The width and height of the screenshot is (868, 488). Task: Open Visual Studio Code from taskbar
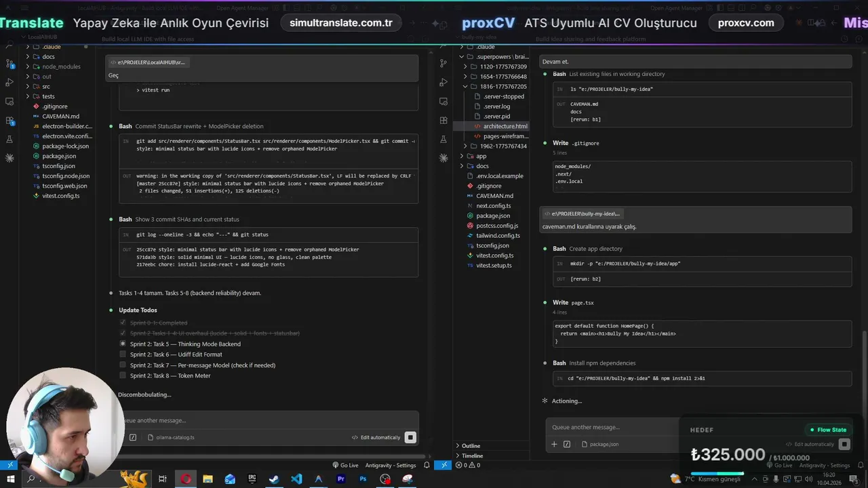296,479
